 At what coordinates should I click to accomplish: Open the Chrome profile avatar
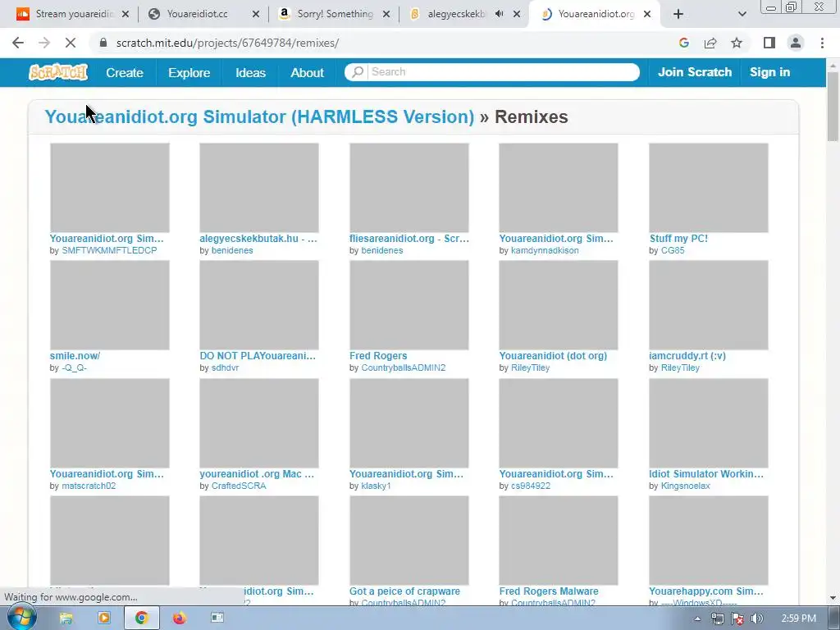pos(796,43)
